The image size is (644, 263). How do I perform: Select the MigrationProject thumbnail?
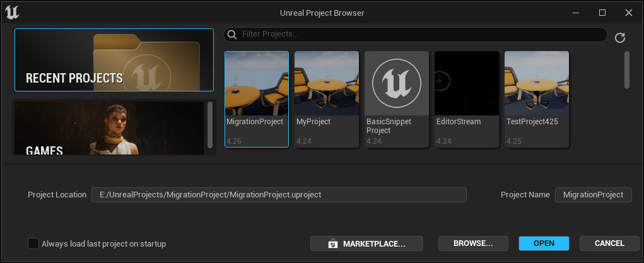257,83
